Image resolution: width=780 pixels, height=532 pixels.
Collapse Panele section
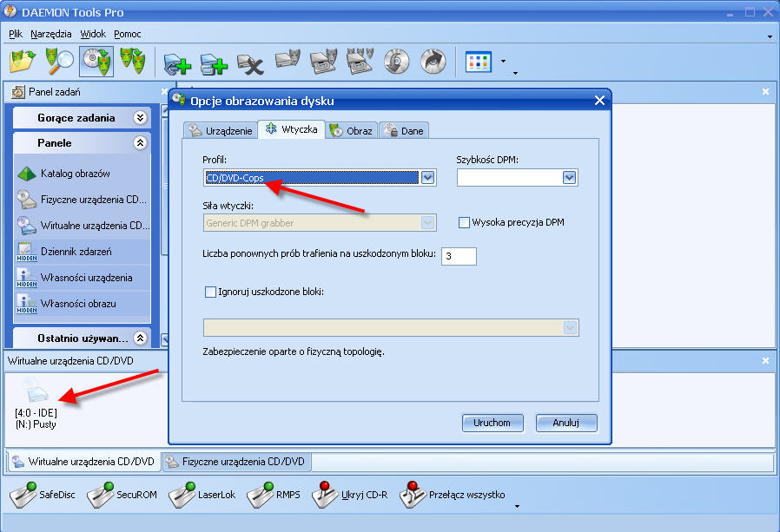tap(141, 143)
